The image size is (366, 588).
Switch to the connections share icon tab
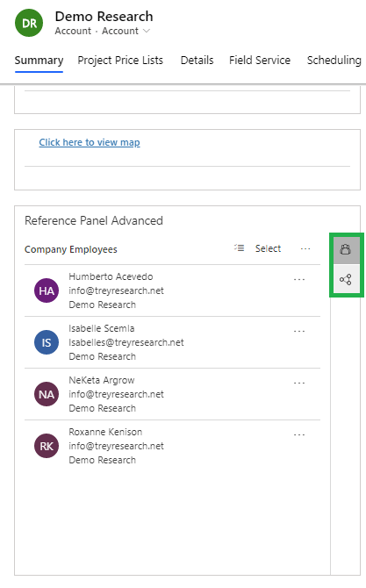pos(346,280)
